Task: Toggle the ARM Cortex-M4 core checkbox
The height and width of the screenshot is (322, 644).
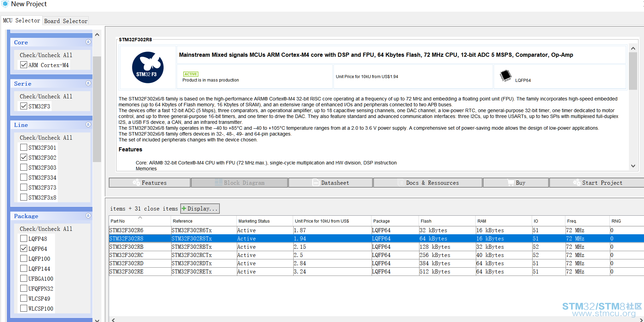Action: coord(24,65)
